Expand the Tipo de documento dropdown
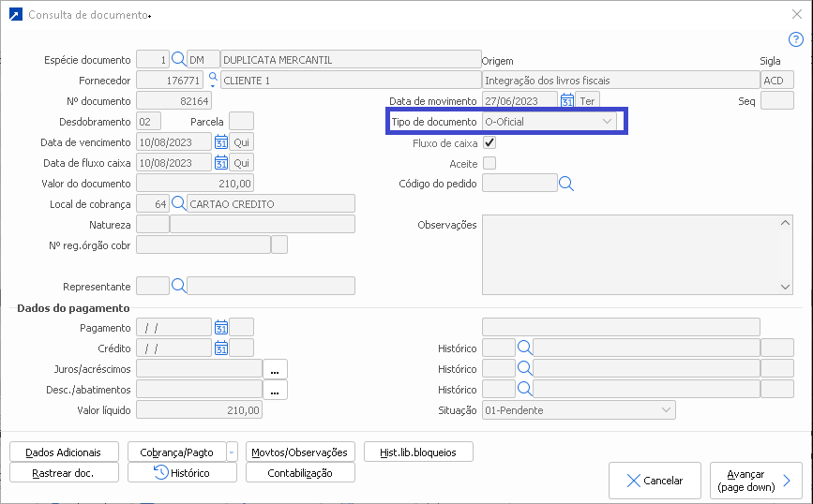 click(607, 122)
